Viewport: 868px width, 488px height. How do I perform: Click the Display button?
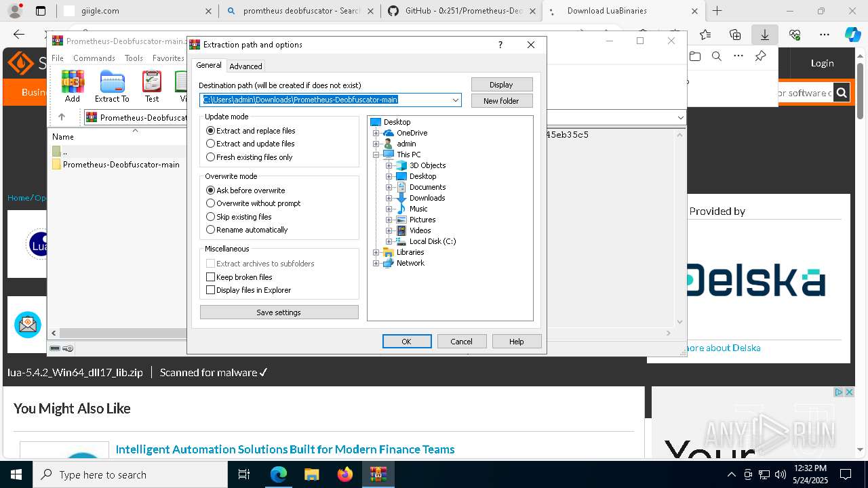[502, 85]
